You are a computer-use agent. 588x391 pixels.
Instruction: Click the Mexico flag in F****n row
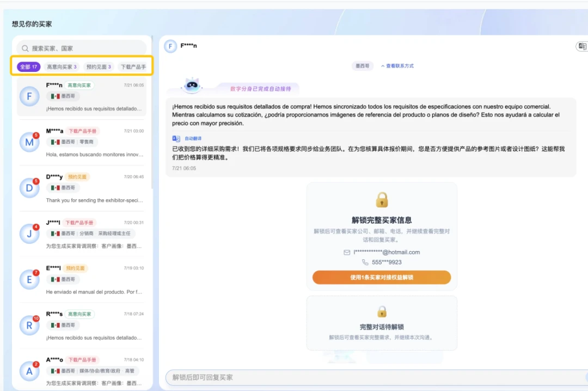coord(56,96)
